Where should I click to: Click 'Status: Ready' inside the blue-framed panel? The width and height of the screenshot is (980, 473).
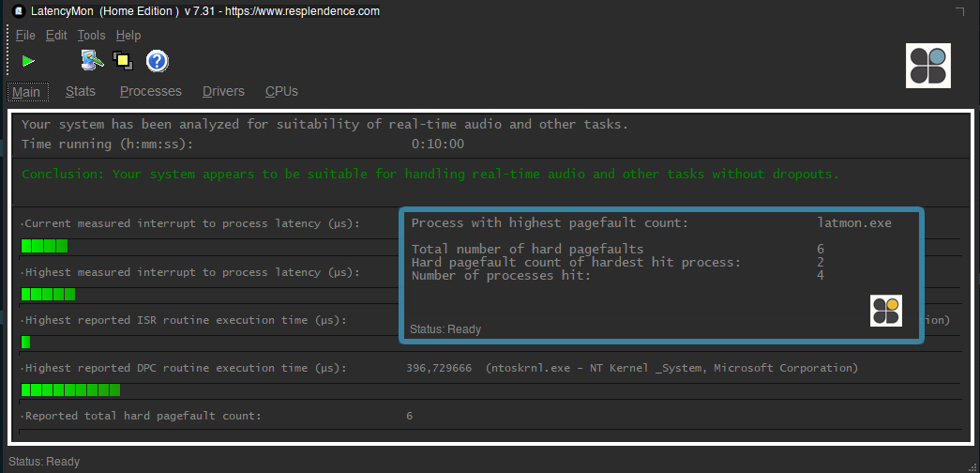pos(445,329)
